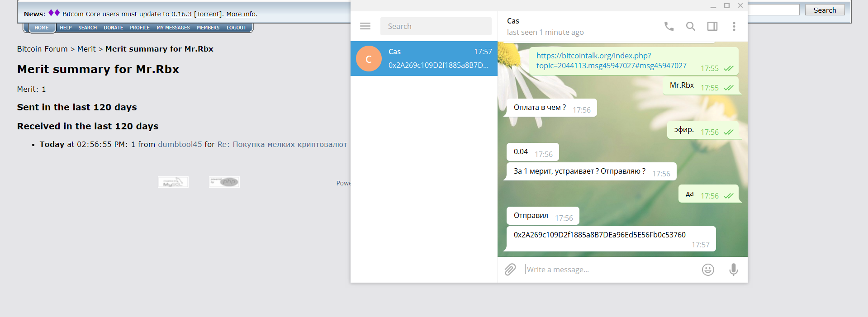Open the emoji picker
The width and height of the screenshot is (868, 317).
[708, 270]
